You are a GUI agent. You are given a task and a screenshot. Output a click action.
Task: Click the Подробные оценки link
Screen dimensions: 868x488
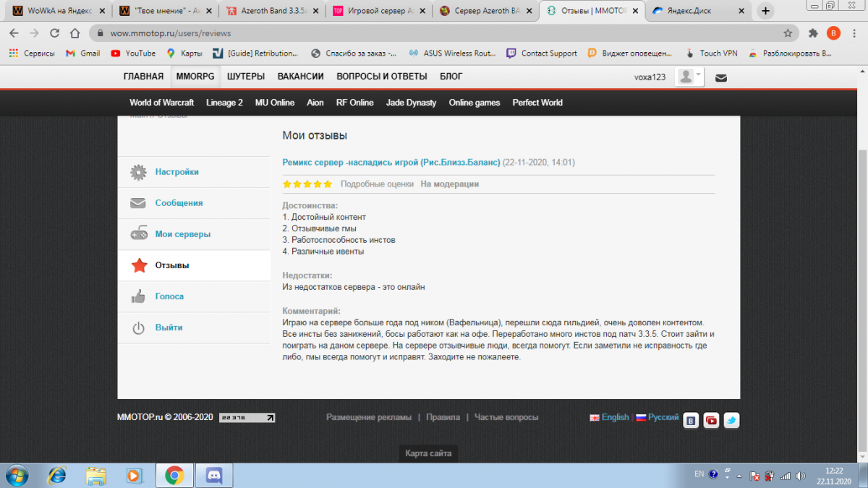[x=377, y=184]
